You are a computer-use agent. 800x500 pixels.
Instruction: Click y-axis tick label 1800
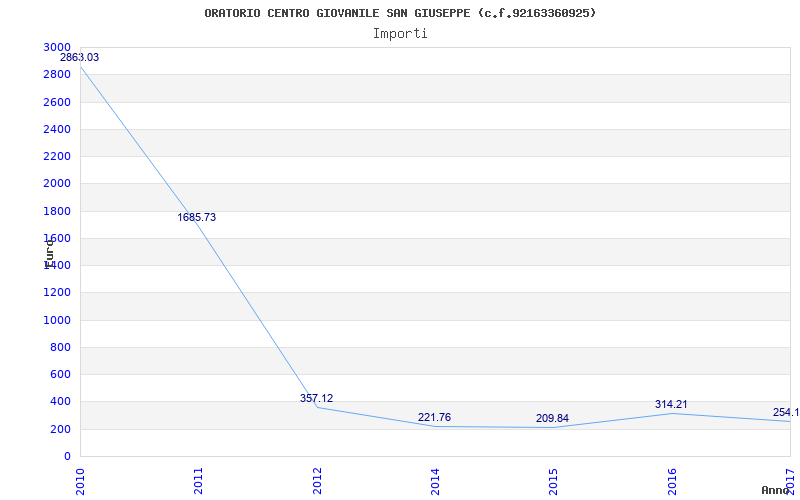click(x=57, y=211)
